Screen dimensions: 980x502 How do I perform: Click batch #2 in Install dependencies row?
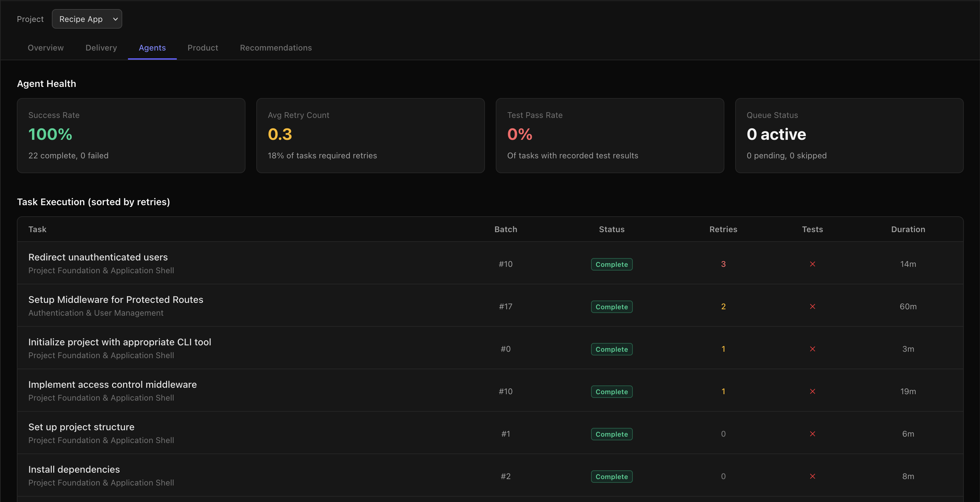tap(505, 476)
